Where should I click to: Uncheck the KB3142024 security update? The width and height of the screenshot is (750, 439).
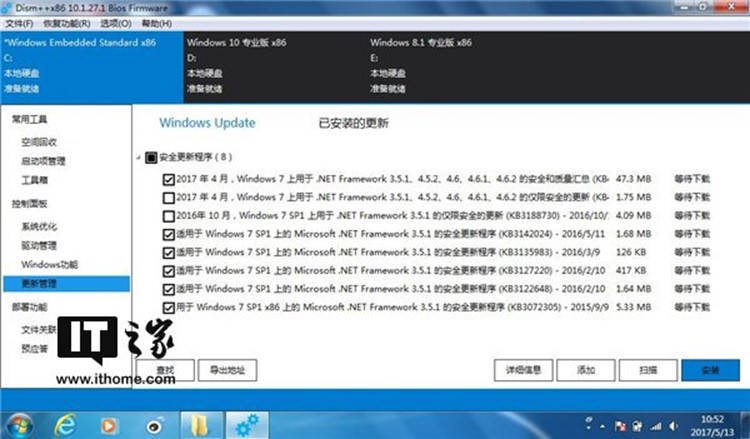[x=168, y=233]
